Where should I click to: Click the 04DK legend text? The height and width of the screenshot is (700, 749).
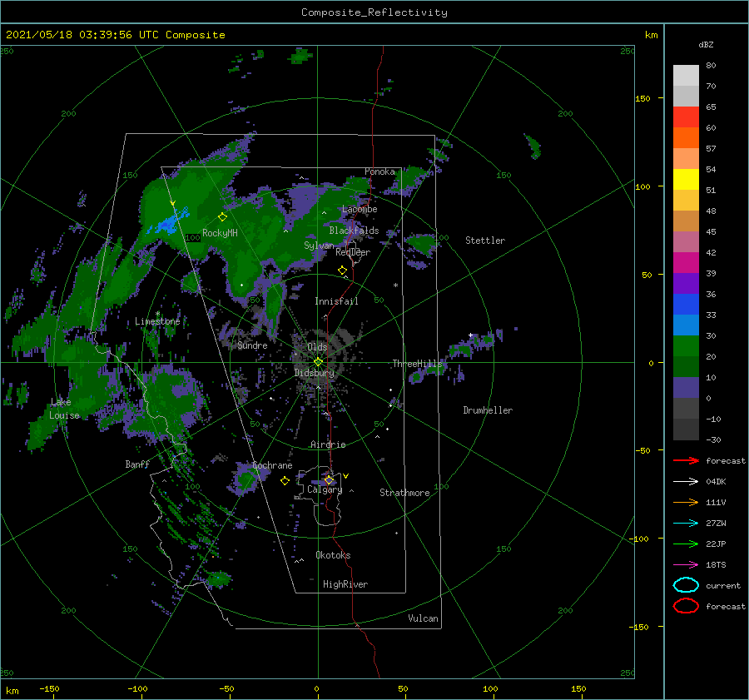[x=716, y=481]
